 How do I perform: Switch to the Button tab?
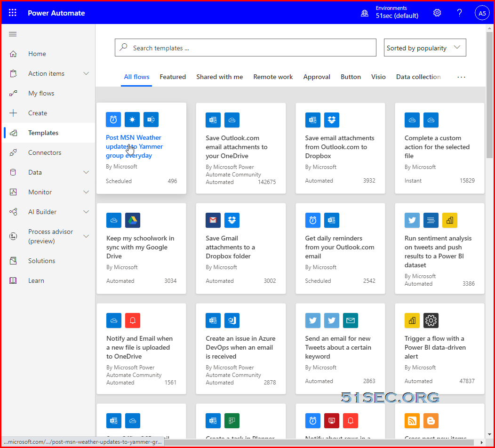[351, 77]
